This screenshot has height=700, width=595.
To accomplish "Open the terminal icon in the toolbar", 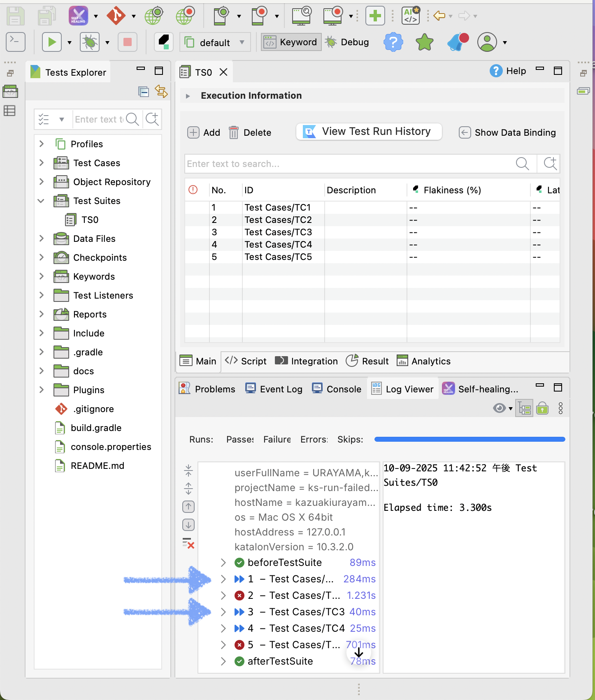I will (x=16, y=42).
